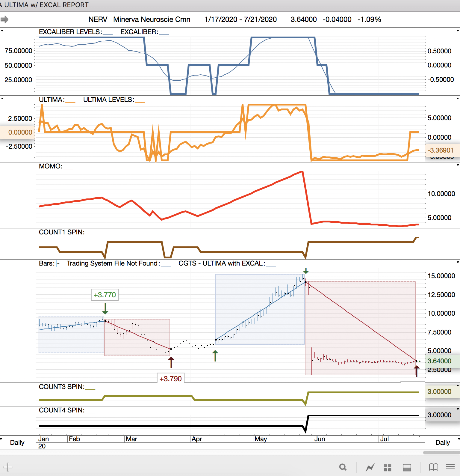Open the Daily interval menu at bottom right
The image size is (460, 476).
pyautogui.click(x=458, y=439)
